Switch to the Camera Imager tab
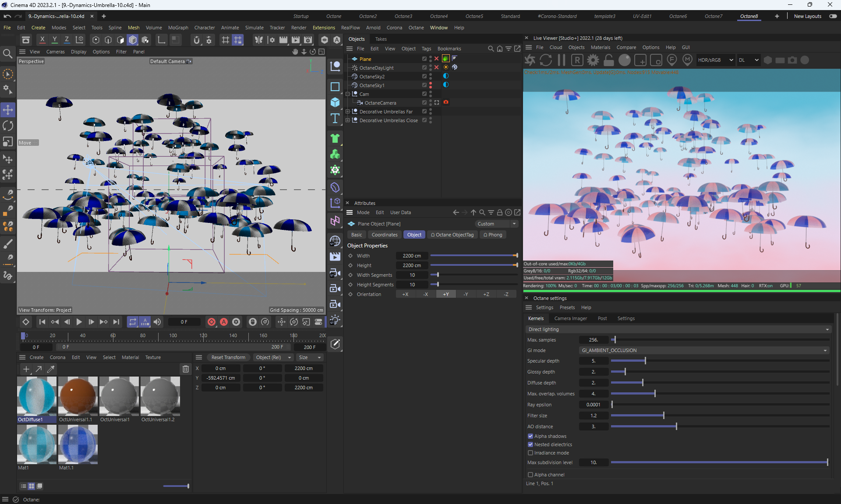 570,318
